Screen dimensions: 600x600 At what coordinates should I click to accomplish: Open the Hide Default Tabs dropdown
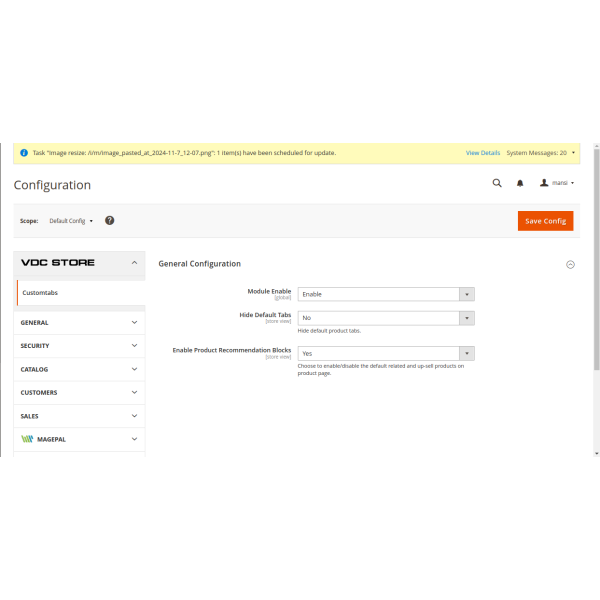coord(385,318)
